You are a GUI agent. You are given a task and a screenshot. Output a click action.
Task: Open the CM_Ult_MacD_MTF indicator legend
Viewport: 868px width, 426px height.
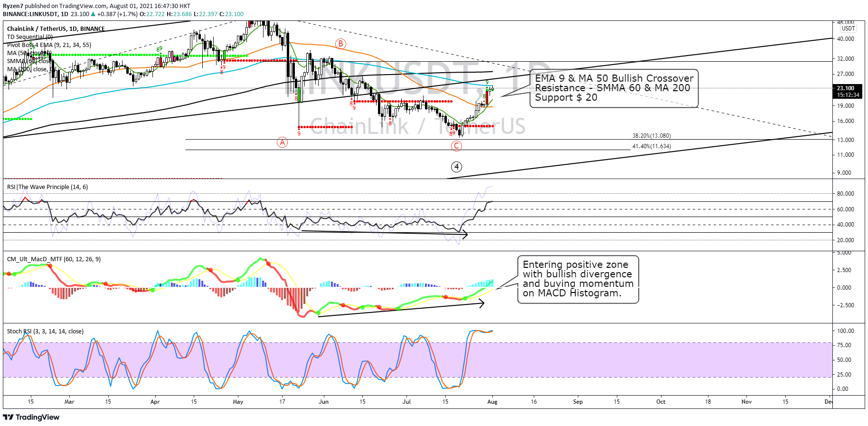[54, 259]
